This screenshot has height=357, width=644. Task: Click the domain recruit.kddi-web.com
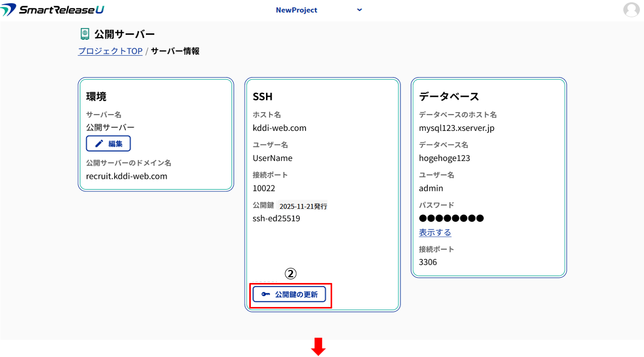[x=127, y=176]
